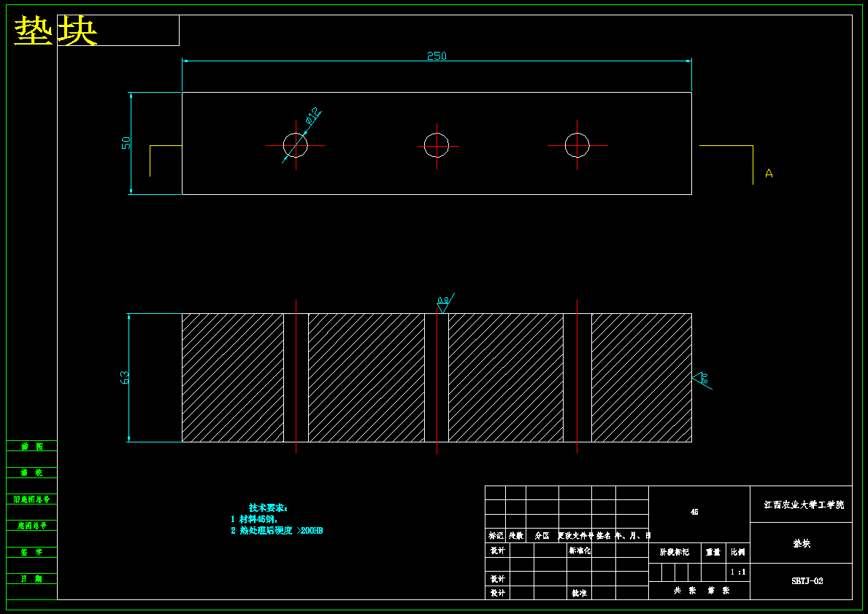Click the green 描校 sidebar cell
Viewport: 868px width, 614px height.
pos(31,473)
